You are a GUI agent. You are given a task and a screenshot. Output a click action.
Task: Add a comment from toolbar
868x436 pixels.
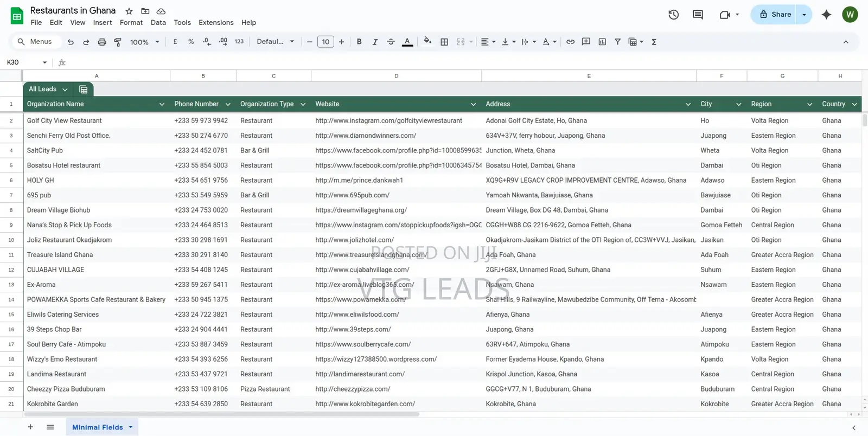tap(586, 42)
